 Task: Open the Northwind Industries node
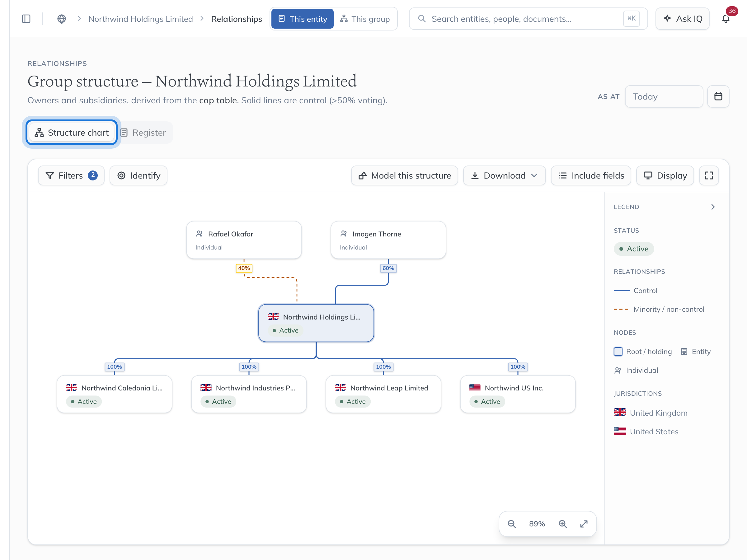(x=249, y=394)
